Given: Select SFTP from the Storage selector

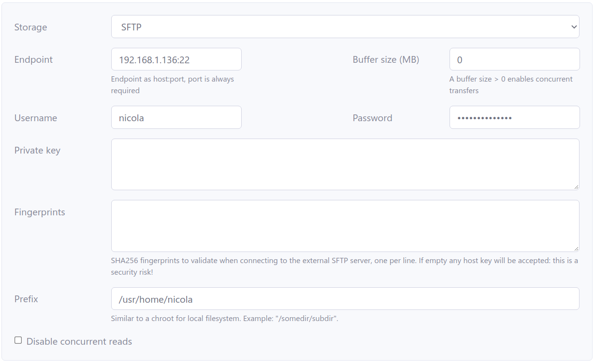Looking at the screenshot, I should click(x=345, y=27).
